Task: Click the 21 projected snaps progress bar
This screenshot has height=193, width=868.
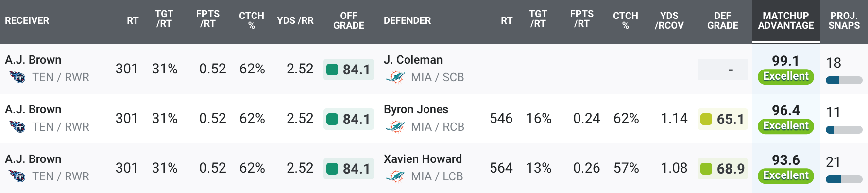Action: pyautogui.click(x=844, y=179)
